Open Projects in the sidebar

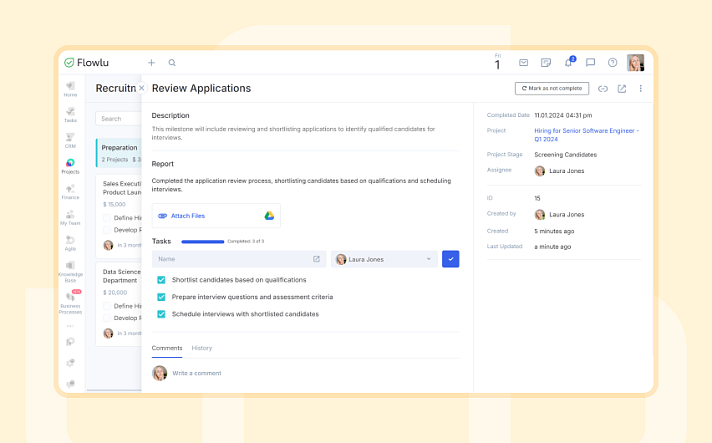click(x=70, y=166)
